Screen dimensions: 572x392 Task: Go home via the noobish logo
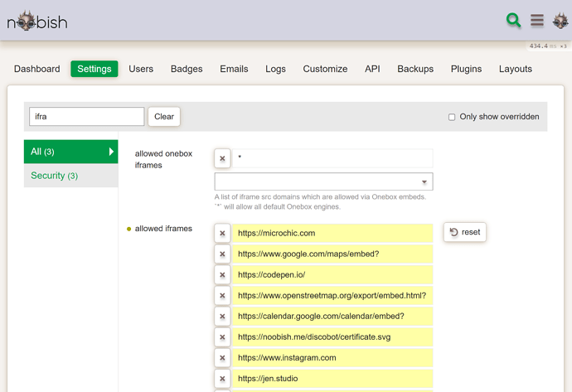point(37,22)
